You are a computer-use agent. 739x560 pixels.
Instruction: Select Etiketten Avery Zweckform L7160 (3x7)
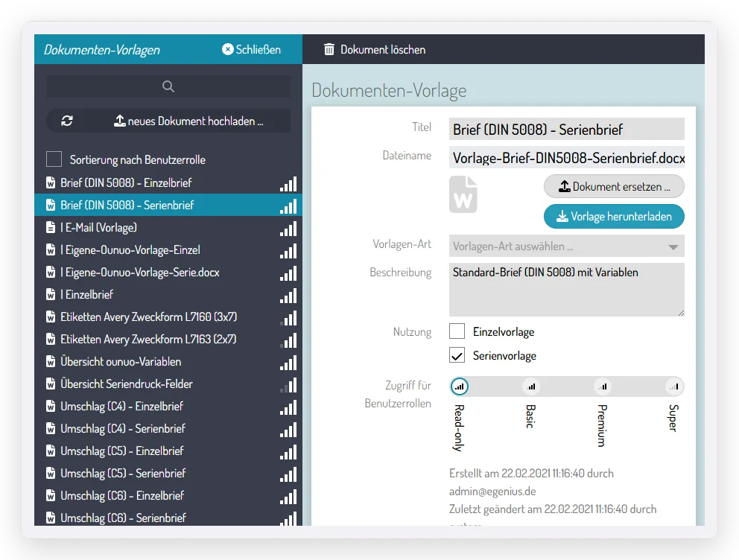[168, 317]
